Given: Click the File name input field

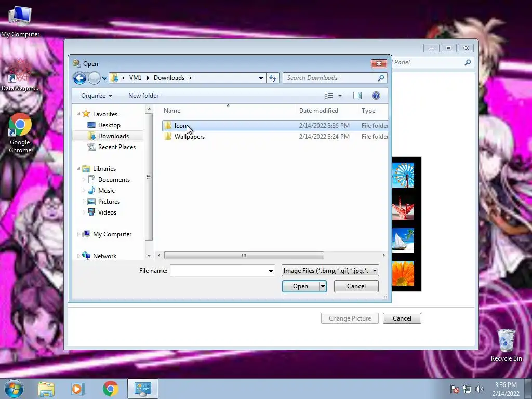Looking at the screenshot, I should click(x=219, y=271).
